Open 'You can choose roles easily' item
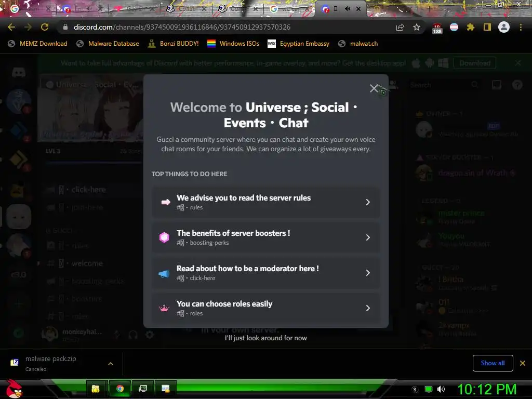This screenshot has height=399, width=532. click(x=265, y=308)
